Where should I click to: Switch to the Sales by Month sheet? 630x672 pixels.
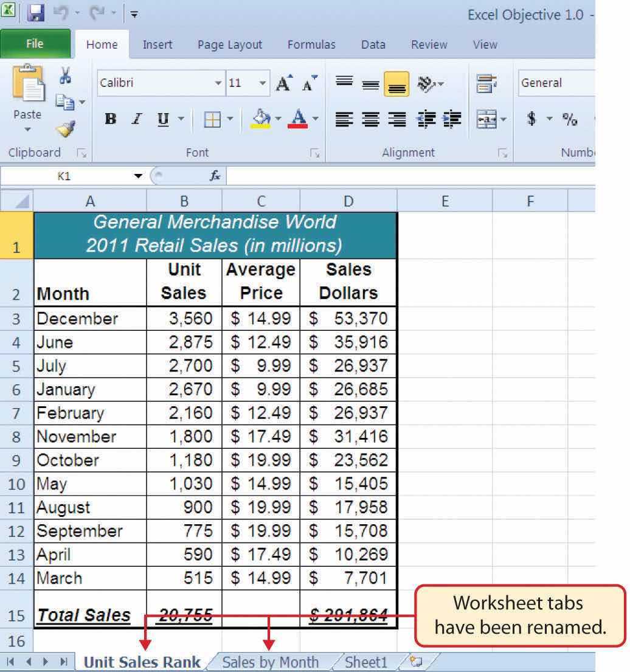tap(270, 662)
